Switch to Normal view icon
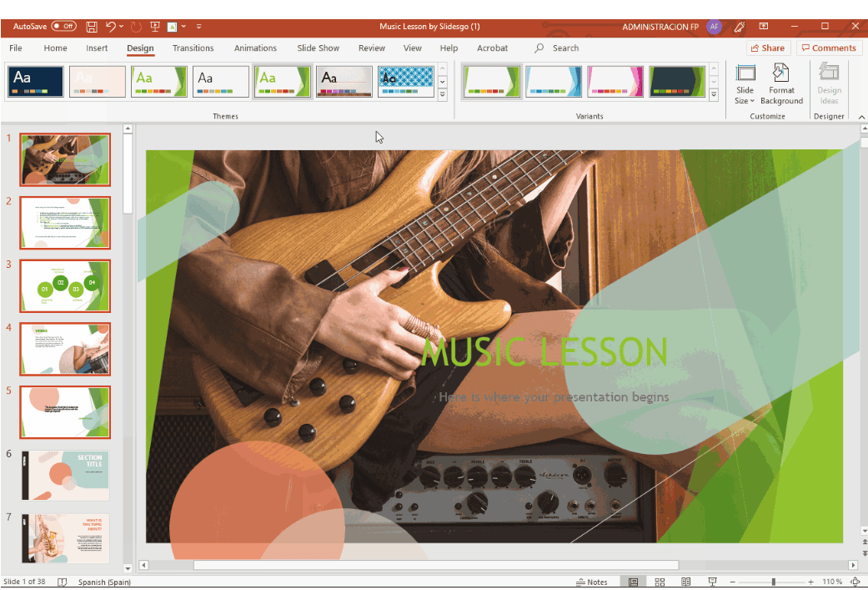Image resolution: width=868 pixels, height=590 pixels. click(x=633, y=582)
